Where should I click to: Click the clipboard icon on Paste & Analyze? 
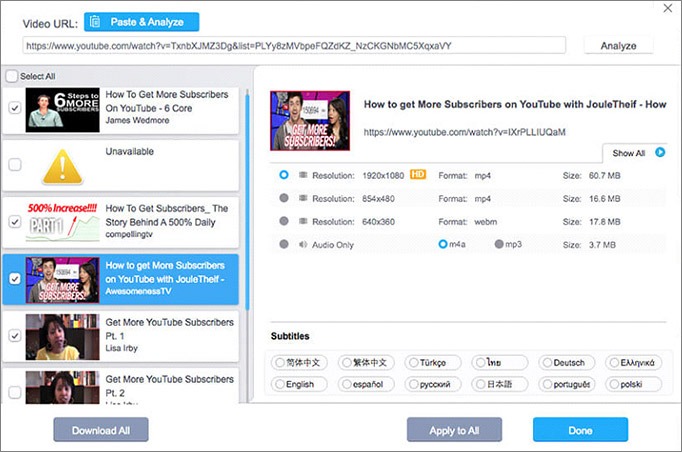pyautogui.click(x=95, y=22)
